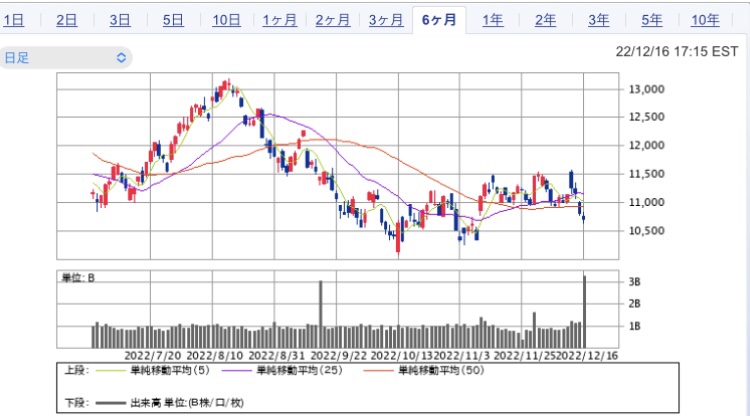Screen dimensions: 750x416
Task: Switch to the 1年 tab
Action: 492,20
